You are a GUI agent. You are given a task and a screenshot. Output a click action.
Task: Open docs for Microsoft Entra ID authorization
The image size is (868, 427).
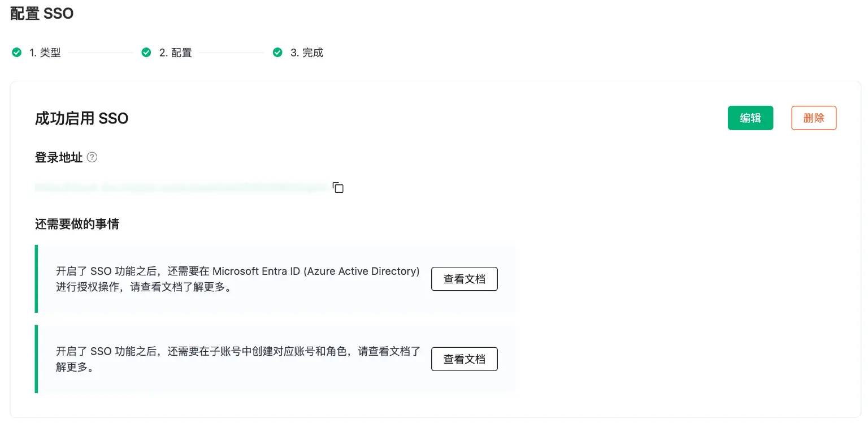pyautogui.click(x=464, y=279)
